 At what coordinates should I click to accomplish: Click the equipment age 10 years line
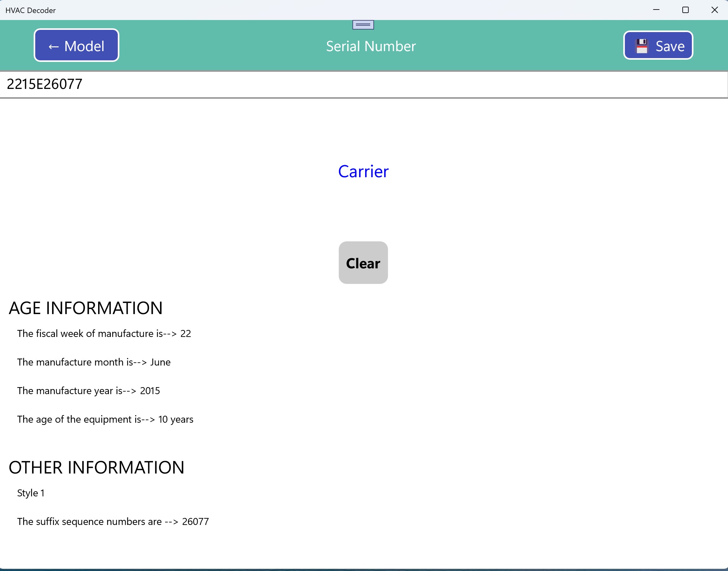click(x=105, y=419)
